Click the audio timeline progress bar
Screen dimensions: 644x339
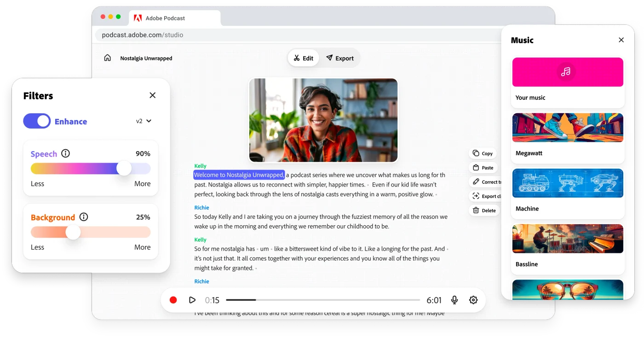pyautogui.click(x=323, y=300)
